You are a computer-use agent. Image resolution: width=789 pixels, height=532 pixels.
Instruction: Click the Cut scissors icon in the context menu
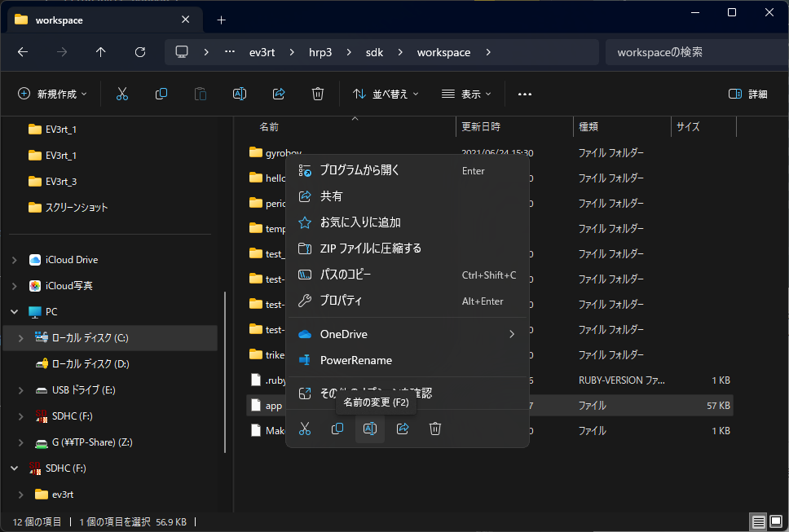[x=304, y=429]
